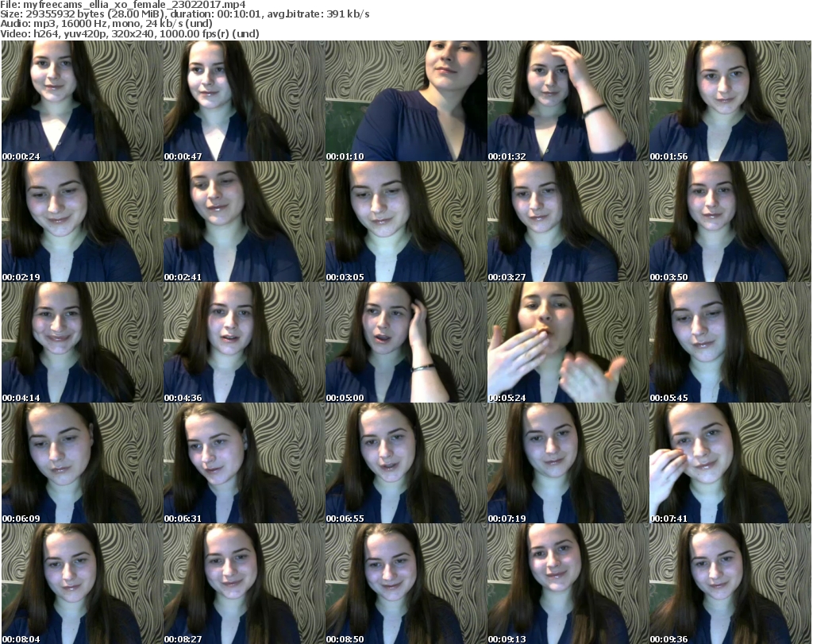
Task: Click the thumbnail stamped 00:04:36
Action: tap(244, 342)
